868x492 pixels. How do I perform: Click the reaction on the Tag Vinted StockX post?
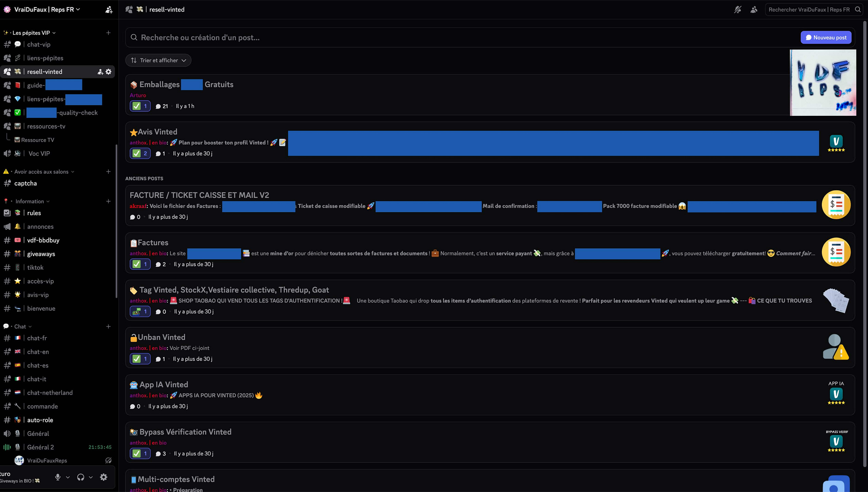click(140, 312)
